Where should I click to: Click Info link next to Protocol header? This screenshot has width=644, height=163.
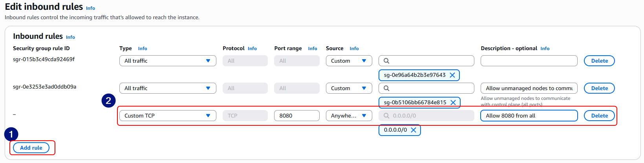coord(252,49)
